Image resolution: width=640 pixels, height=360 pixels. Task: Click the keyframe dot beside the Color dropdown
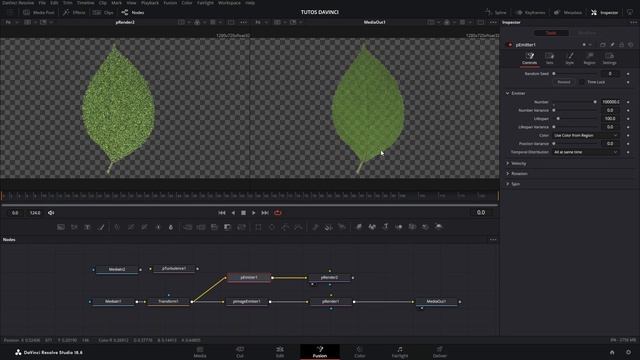click(628, 136)
